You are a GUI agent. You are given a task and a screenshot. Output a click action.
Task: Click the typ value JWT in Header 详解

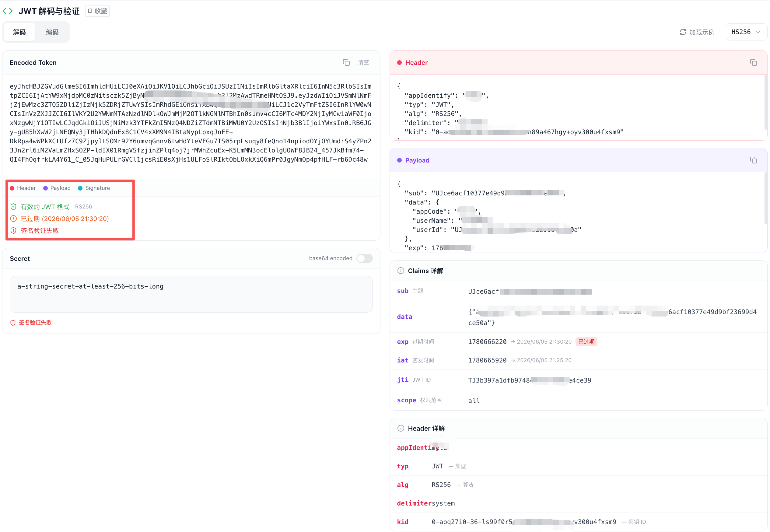[437, 466]
